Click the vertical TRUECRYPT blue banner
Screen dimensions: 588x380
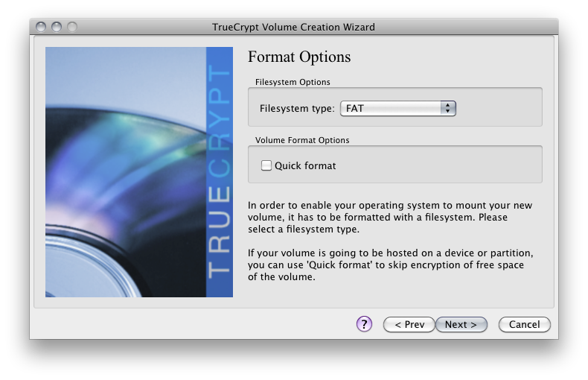coord(220,172)
